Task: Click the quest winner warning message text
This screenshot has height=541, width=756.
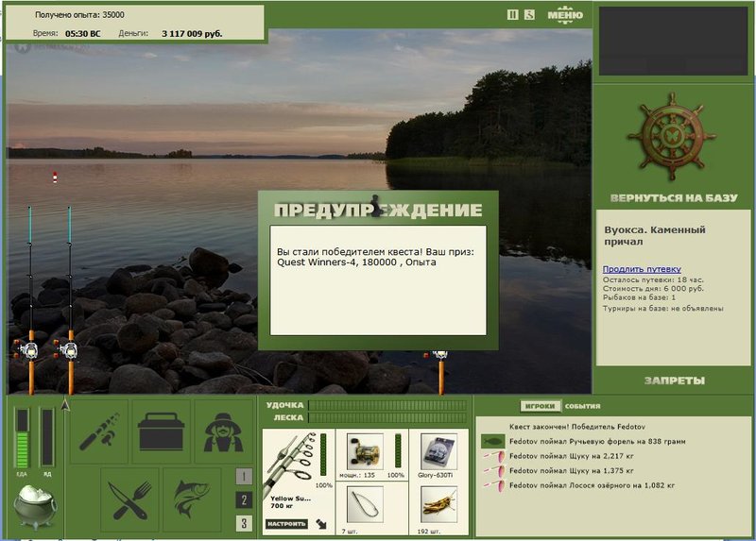Action: click(x=375, y=257)
